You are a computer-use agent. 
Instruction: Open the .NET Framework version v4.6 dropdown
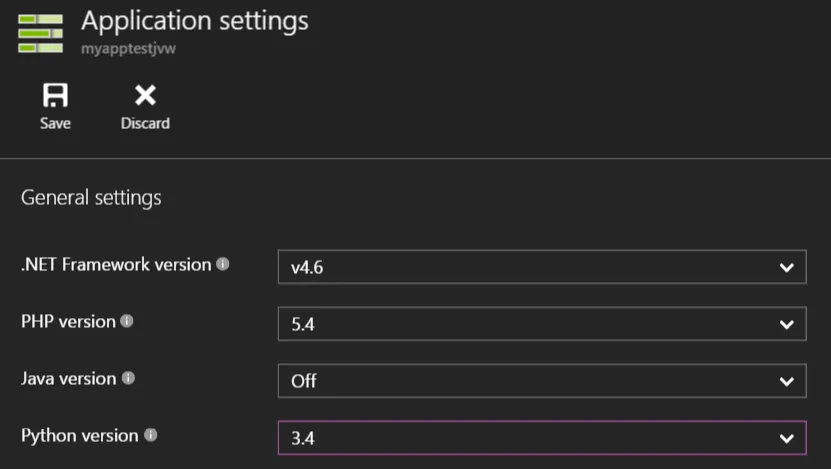click(541, 267)
